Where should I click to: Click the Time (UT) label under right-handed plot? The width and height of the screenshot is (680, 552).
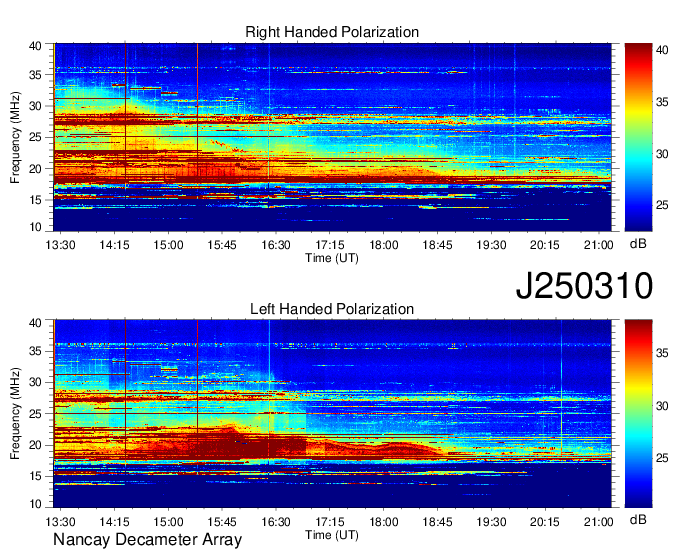[332, 258]
